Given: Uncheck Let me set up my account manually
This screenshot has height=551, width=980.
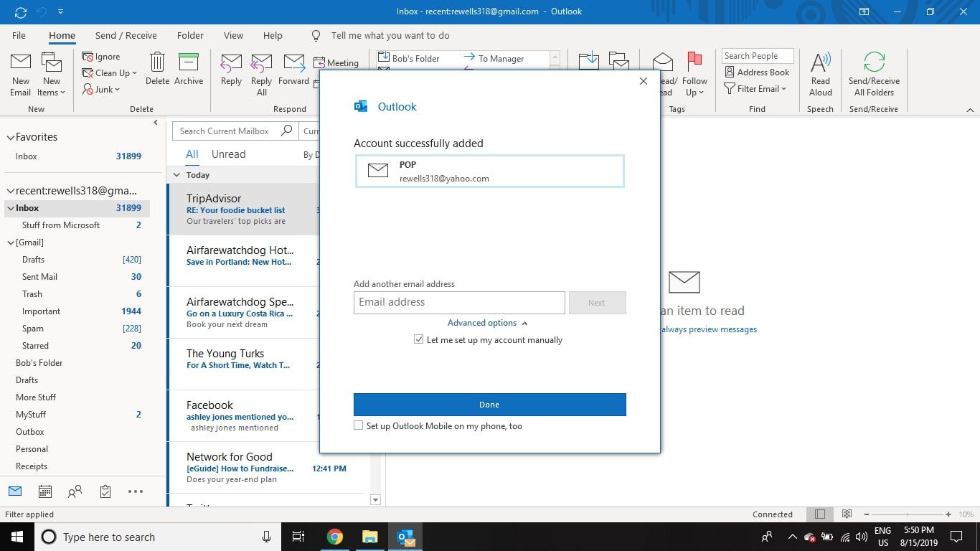Looking at the screenshot, I should [419, 339].
